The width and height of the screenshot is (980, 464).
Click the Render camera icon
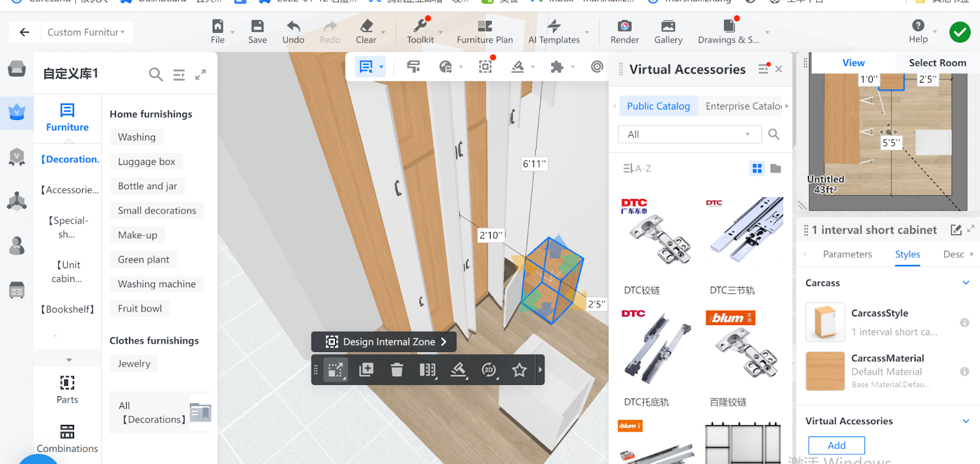click(x=624, y=26)
